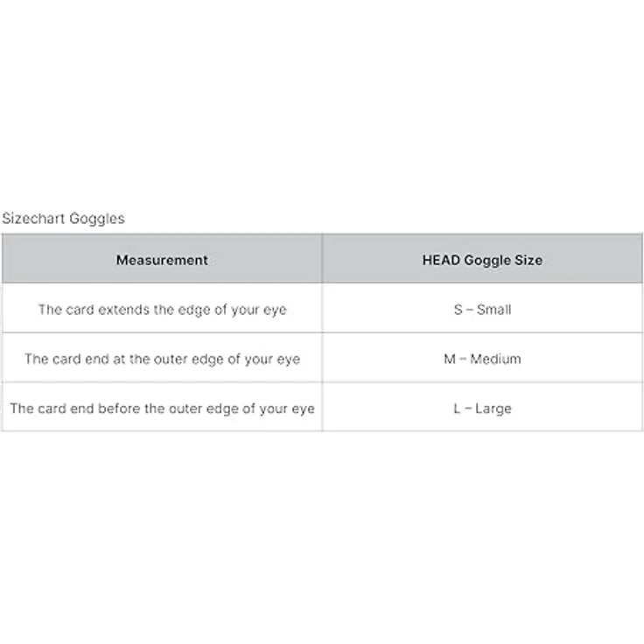
Task: Select the HEAD Goggle Size column header
Action: coord(483,259)
